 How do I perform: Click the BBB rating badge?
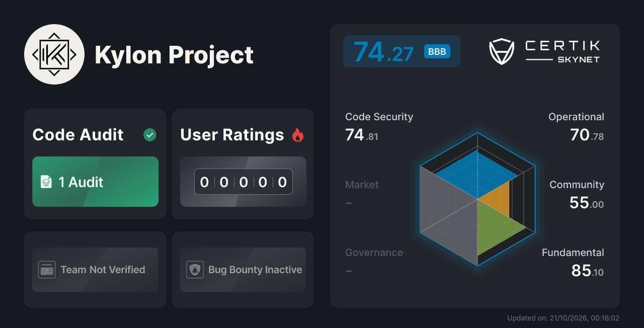pos(437,51)
